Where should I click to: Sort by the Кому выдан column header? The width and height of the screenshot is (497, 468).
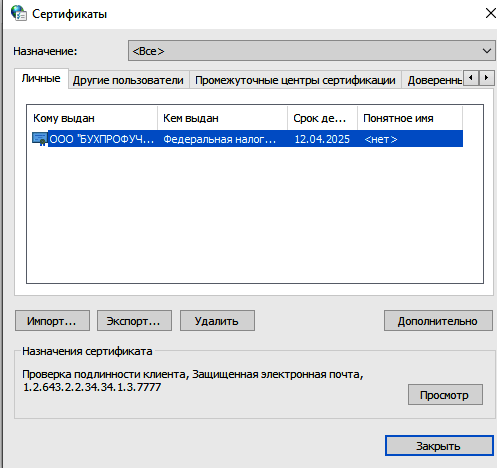pyautogui.click(x=92, y=118)
